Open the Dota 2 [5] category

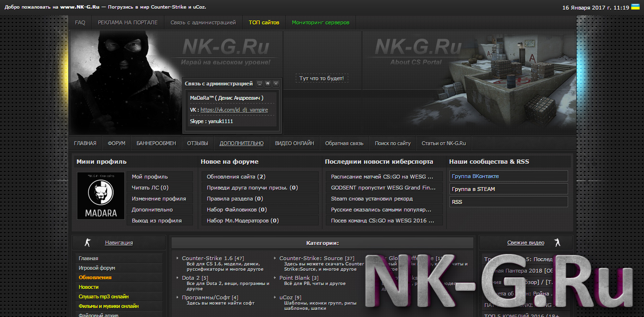tap(195, 277)
